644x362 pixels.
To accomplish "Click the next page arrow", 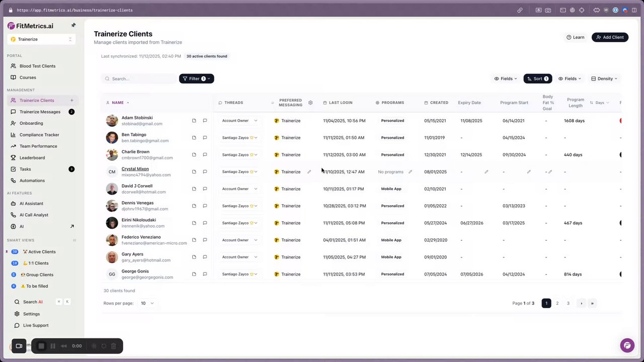I will (581, 303).
